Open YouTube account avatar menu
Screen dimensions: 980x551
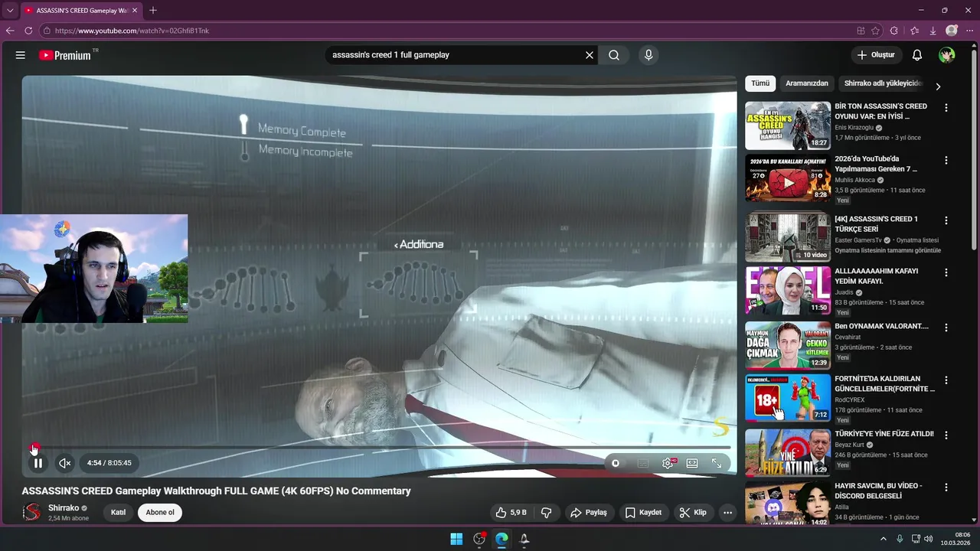point(947,55)
